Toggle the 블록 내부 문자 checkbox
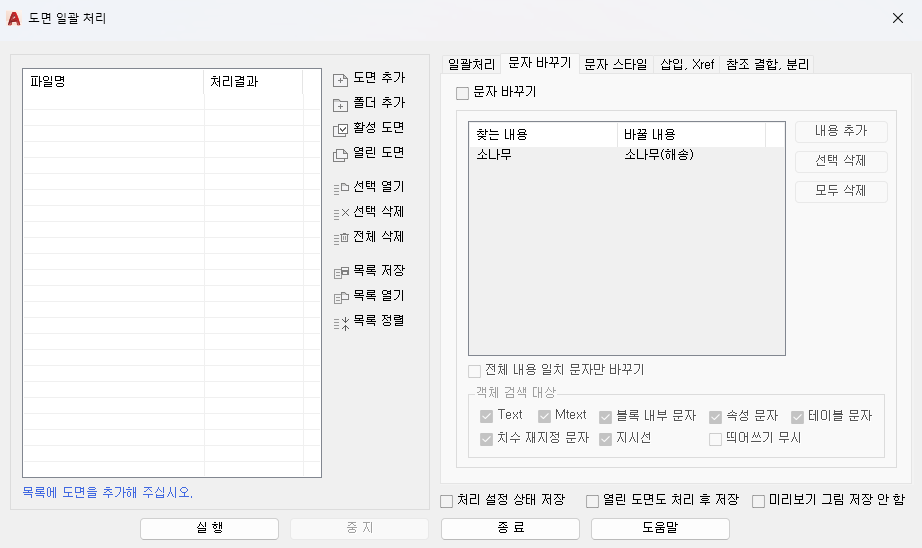Viewport: 922px width, 548px height. point(605,417)
